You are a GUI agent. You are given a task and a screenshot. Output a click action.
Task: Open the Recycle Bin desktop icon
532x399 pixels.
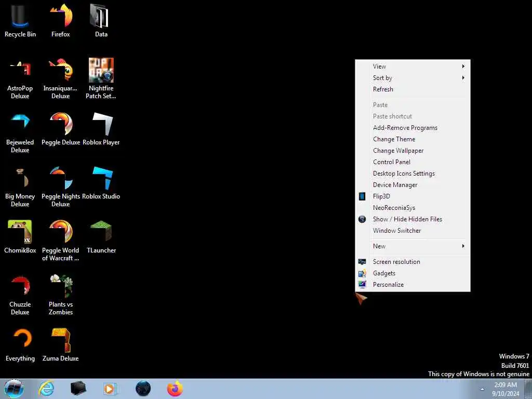click(20, 20)
